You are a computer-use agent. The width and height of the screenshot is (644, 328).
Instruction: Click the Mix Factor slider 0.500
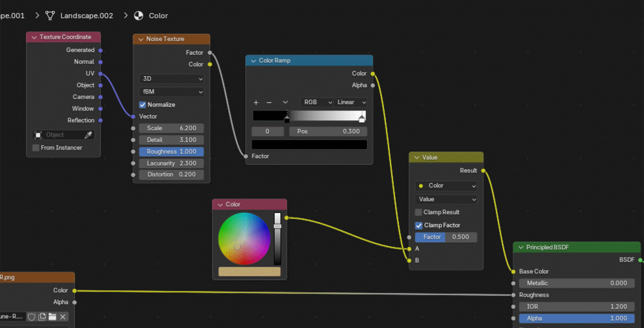point(446,237)
